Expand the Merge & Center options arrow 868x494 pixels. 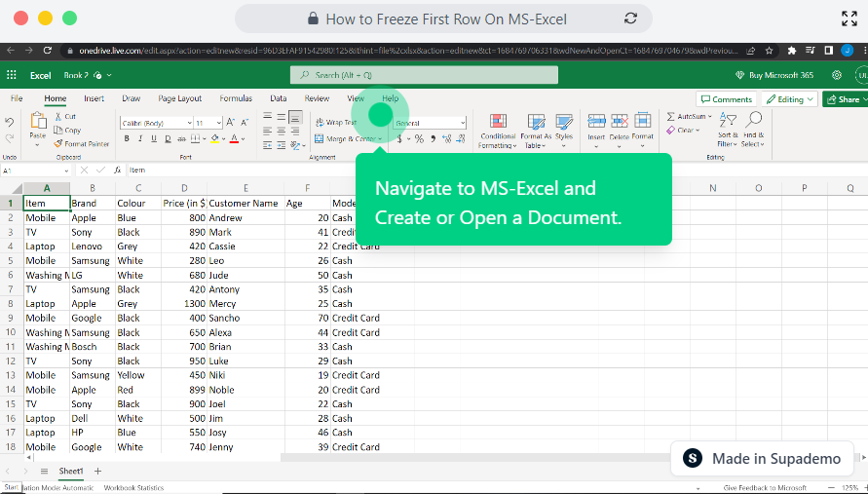click(x=380, y=139)
